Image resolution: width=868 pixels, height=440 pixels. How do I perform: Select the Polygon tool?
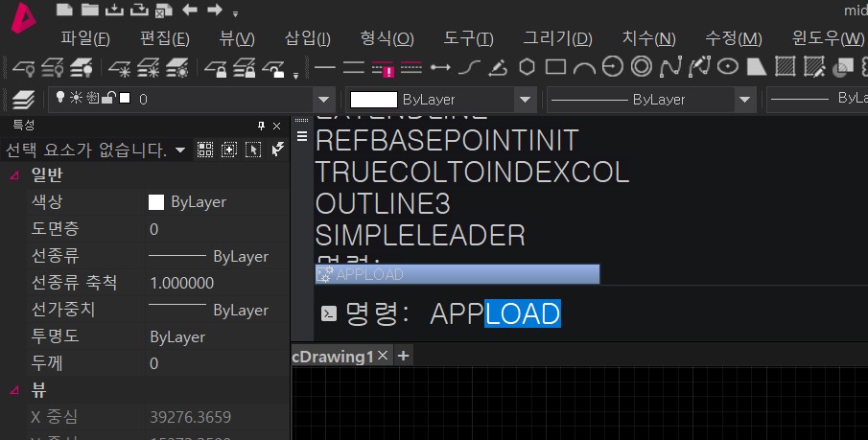[527, 67]
